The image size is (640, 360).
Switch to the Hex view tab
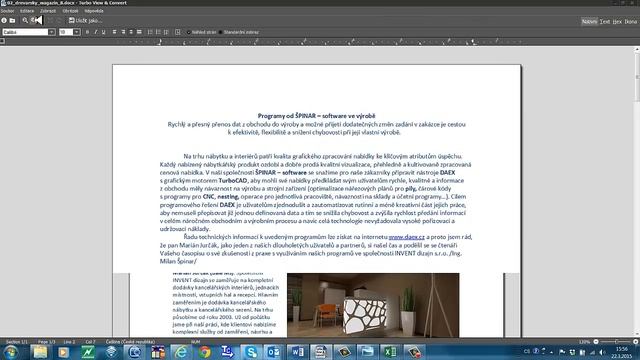(617, 21)
